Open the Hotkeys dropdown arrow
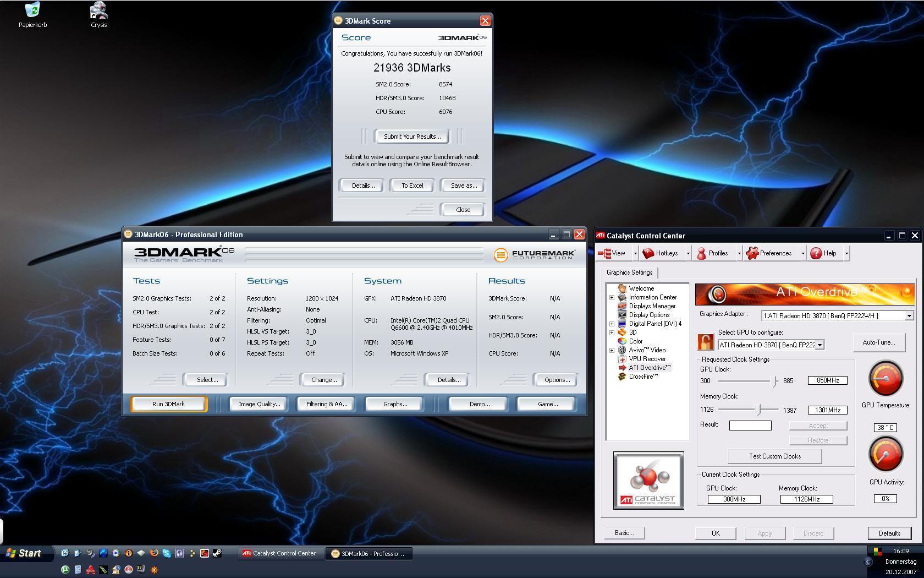Image resolution: width=924 pixels, height=578 pixels. (687, 253)
